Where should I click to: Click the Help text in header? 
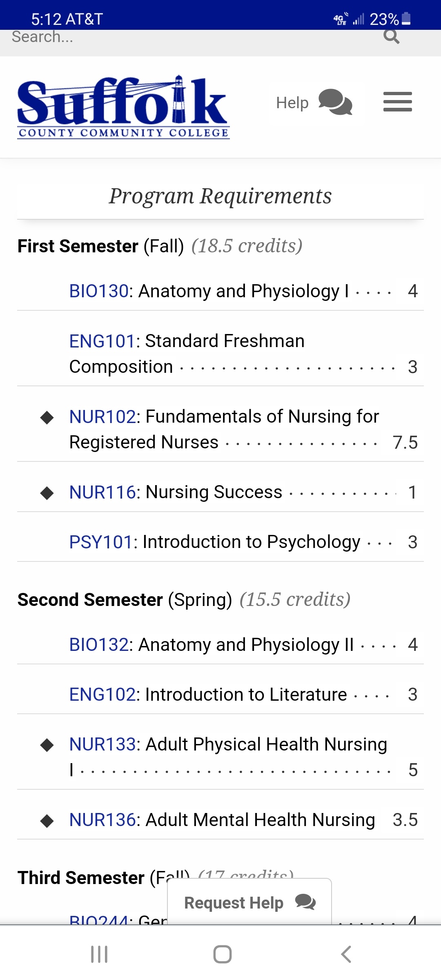click(x=292, y=102)
